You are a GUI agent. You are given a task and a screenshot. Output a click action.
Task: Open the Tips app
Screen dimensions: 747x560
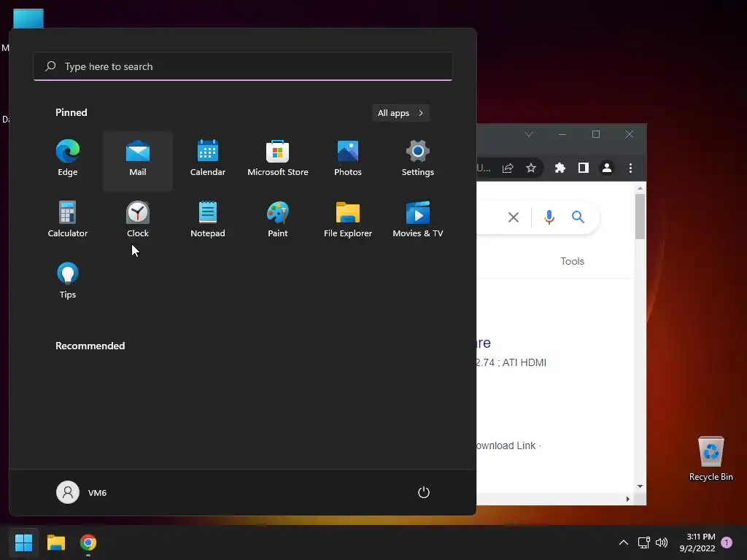coord(68,281)
